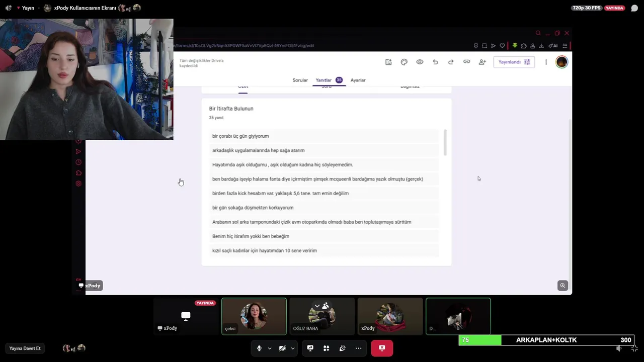The width and height of the screenshot is (644, 362).
Task: Mute the microphone in call controls
Action: (259, 348)
